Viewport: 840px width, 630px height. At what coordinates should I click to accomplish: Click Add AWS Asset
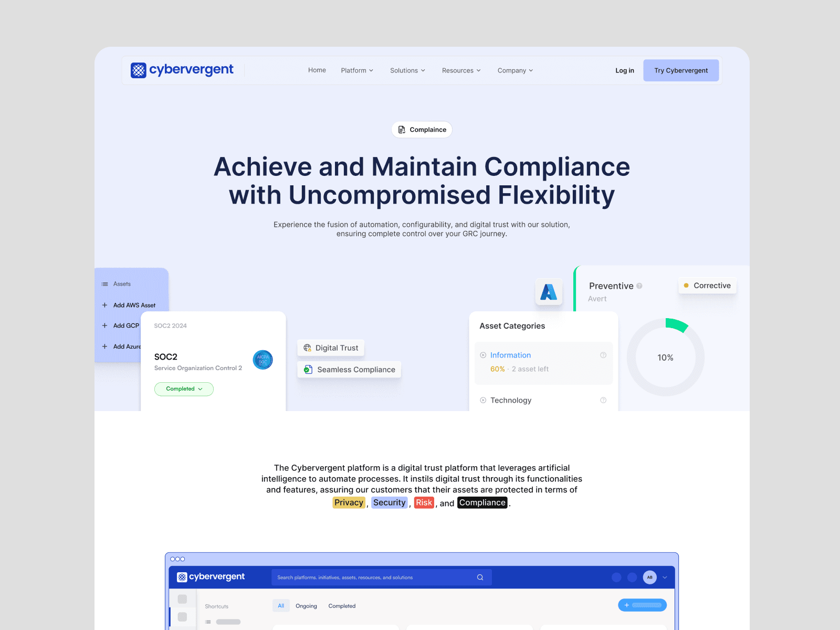coord(134,305)
